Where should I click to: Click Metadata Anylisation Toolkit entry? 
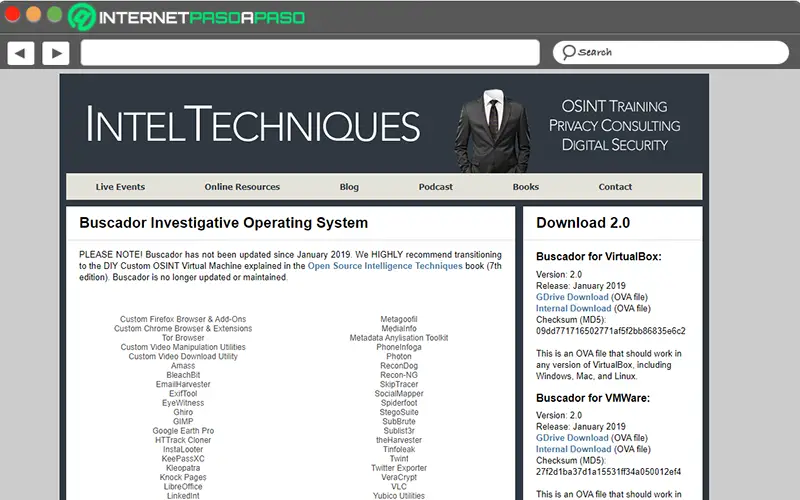tap(399, 338)
